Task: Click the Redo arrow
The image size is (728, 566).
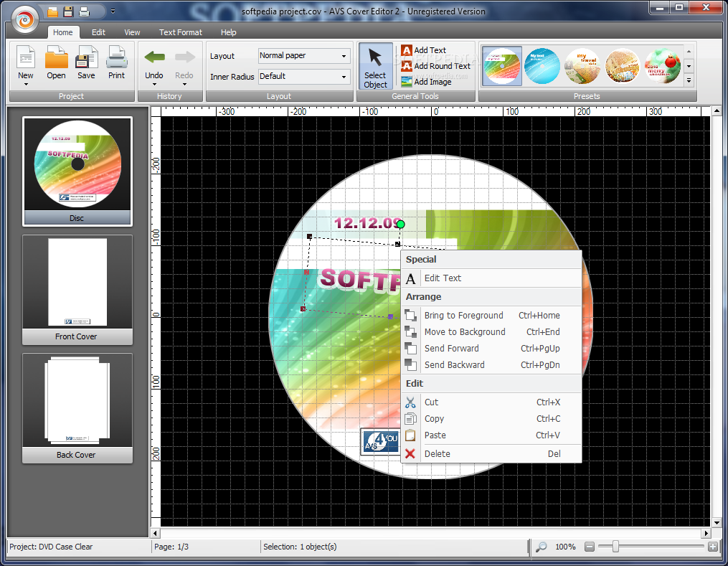Action: point(184,57)
